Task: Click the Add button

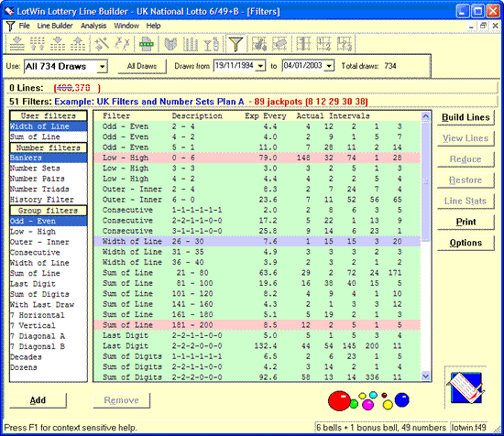Action: (38, 400)
